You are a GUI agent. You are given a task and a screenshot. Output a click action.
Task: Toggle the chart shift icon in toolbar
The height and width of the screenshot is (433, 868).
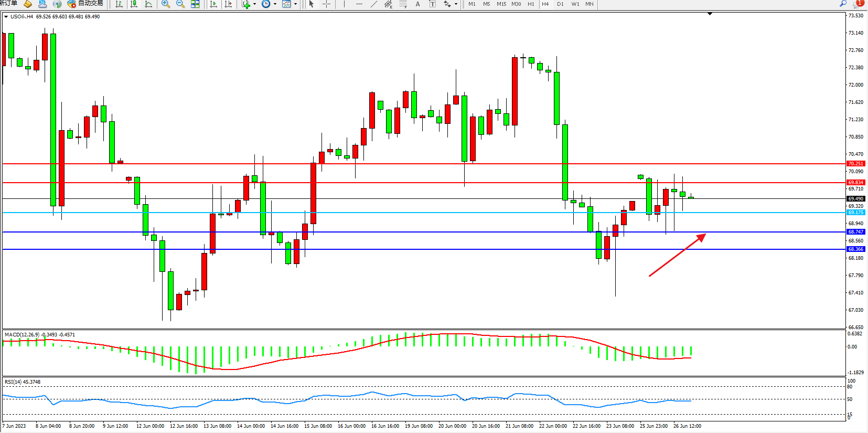pyautogui.click(x=228, y=4)
